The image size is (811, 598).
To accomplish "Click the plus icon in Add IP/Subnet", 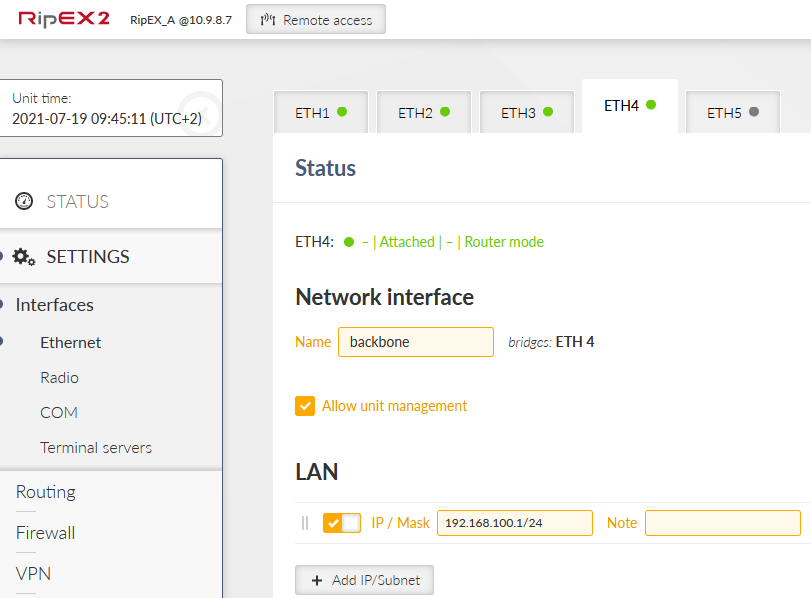I will [317, 581].
